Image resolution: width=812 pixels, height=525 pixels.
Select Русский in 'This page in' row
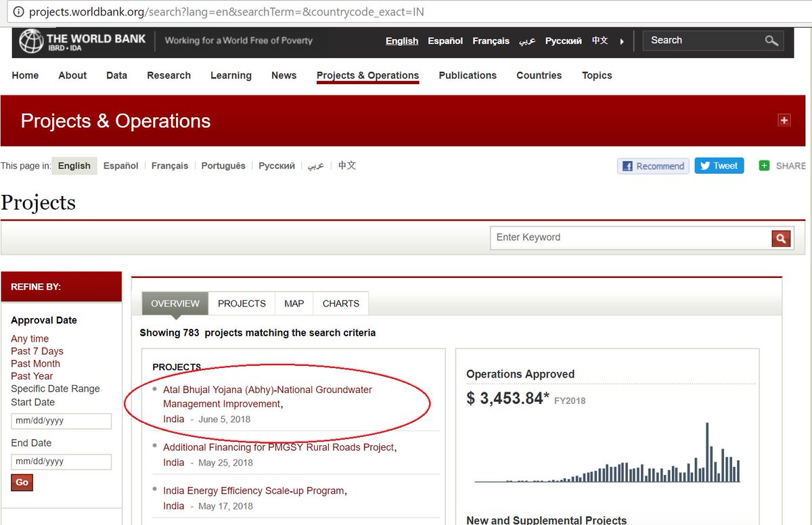click(x=277, y=166)
